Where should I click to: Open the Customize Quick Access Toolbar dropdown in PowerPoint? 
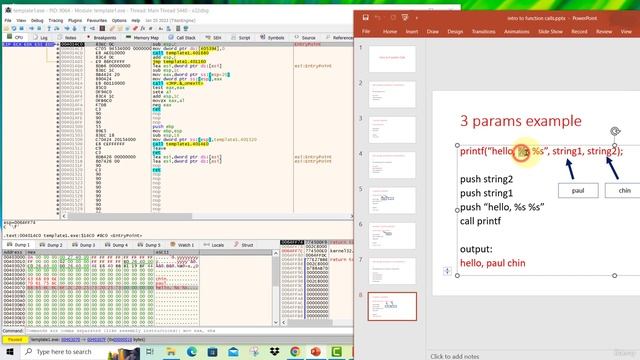(x=417, y=18)
